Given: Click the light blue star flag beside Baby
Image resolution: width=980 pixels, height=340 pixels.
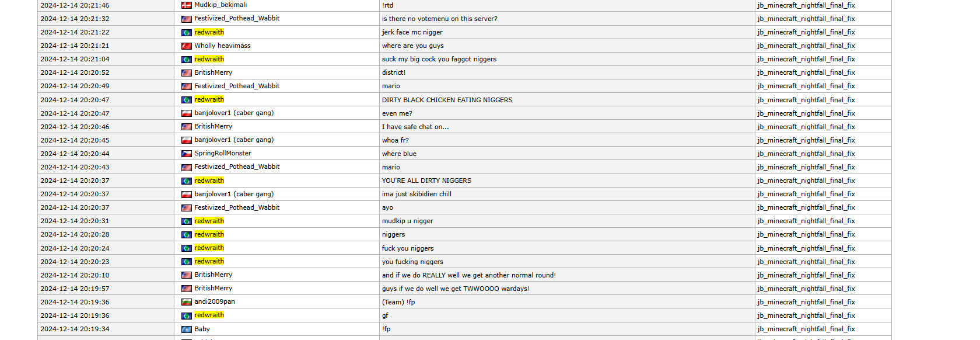Looking at the screenshot, I should [187, 329].
